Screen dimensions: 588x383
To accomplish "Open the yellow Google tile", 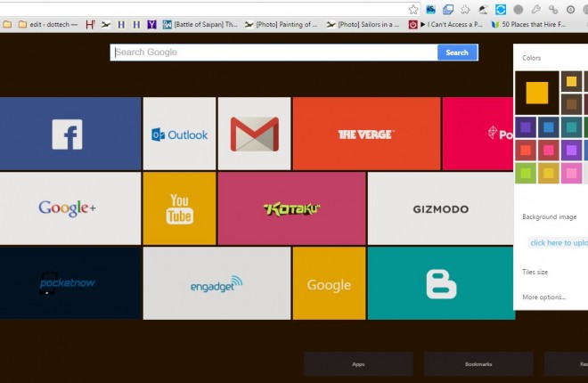I will point(329,283).
